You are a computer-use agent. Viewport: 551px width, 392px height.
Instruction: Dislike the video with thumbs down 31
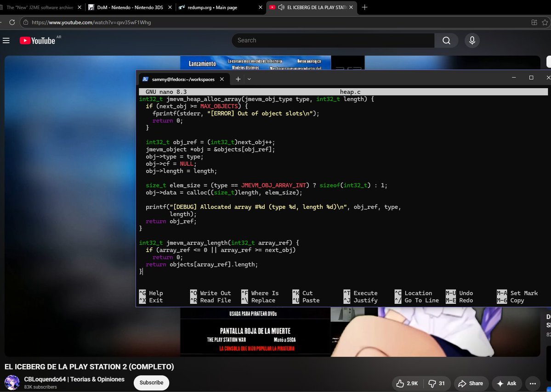click(437, 384)
